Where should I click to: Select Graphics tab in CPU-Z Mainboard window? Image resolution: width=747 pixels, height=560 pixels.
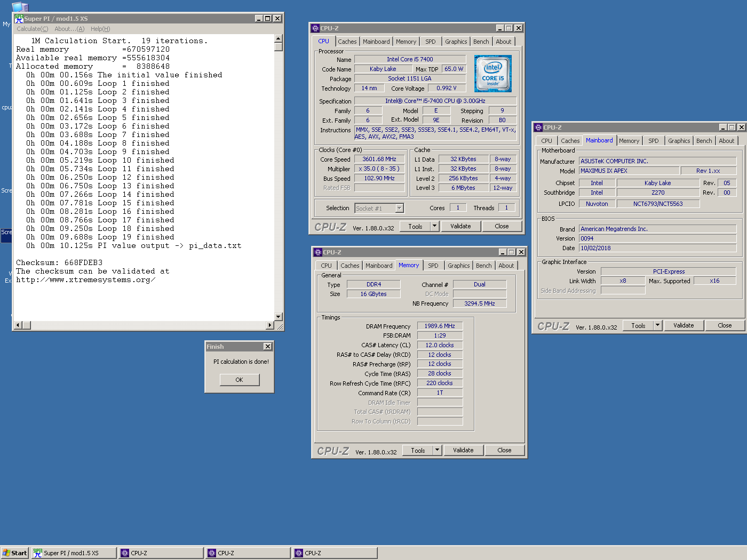[x=679, y=141]
